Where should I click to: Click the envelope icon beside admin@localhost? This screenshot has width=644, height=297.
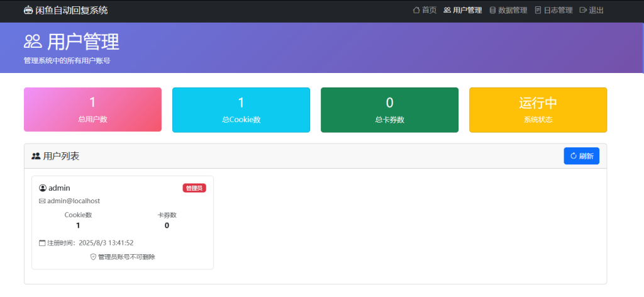coord(42,201)
